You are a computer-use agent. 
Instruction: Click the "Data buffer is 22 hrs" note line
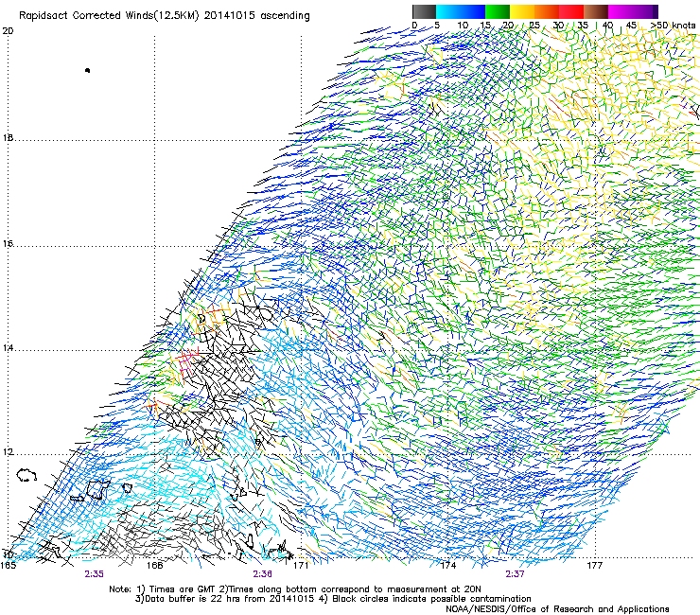[x=333, y=599]
